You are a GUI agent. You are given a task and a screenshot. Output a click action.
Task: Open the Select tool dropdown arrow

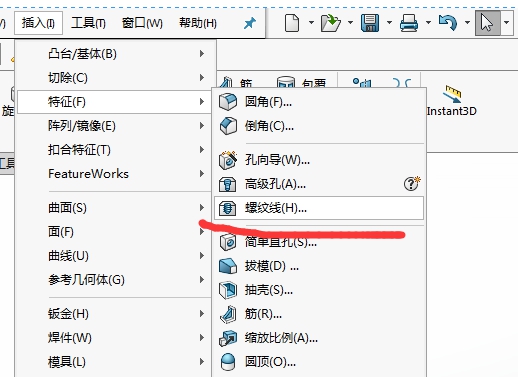coord(506,23)
